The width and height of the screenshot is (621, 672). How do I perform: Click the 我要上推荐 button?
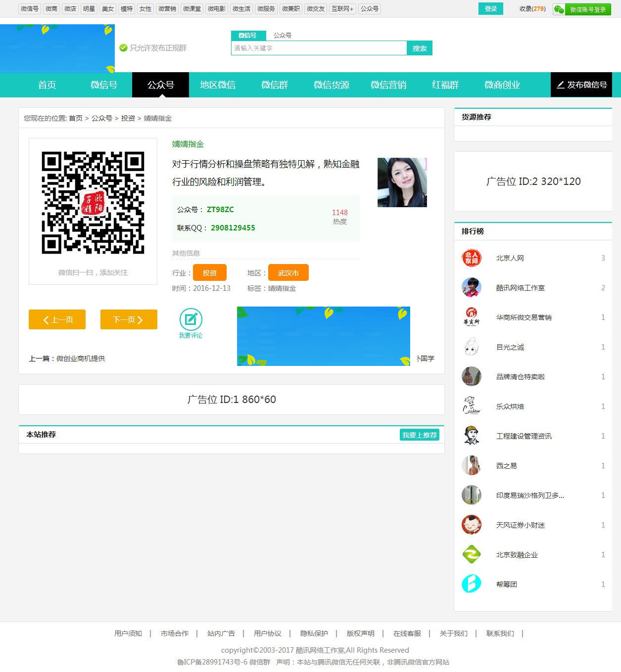(x=419, y=435)
